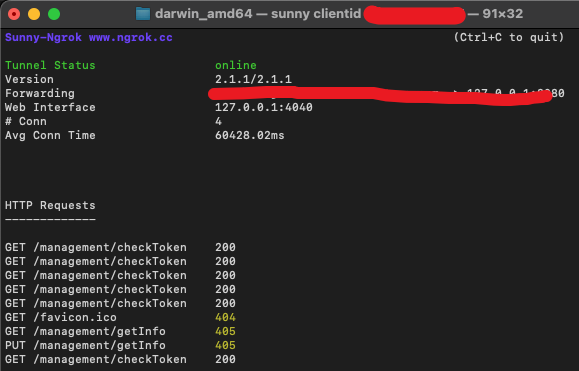The image size is (579, 371).
Task: Click the '91×32' window size text
Action: [503, 14]
